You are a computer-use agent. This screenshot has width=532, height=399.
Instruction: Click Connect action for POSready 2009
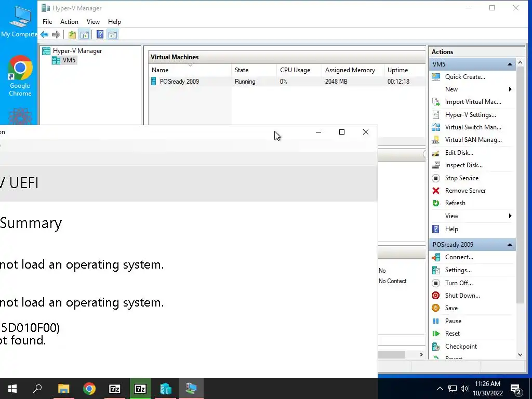(459, 257)
